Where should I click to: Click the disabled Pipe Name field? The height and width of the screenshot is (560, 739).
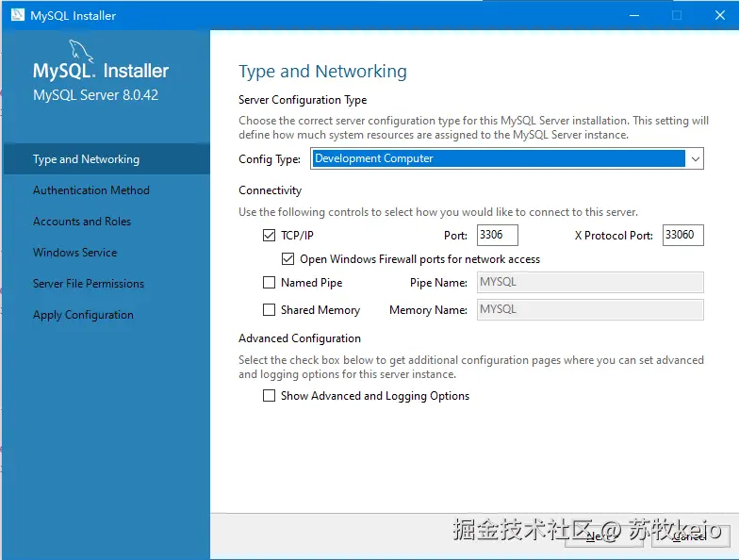pos(590,283)
